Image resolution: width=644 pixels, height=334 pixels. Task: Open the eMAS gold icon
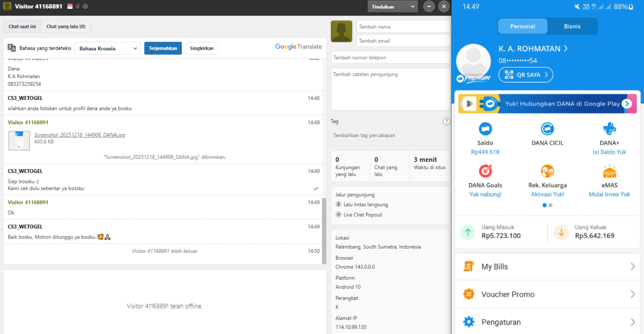pyautogui.click(x=609, y=171)
